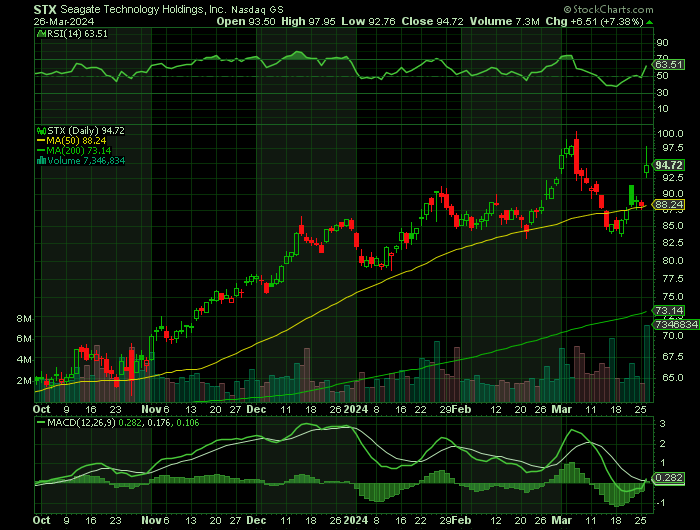Click the 73.14 MA(200) price tag

(x=668, y=311)
